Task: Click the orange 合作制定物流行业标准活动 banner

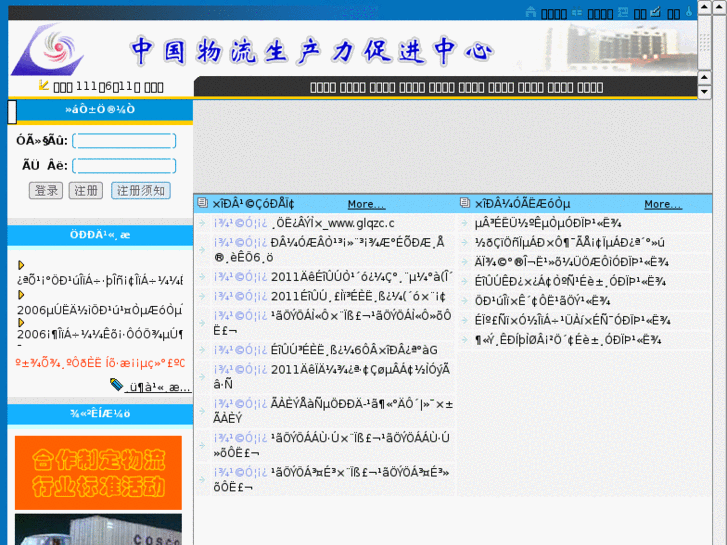Action: [x=98, y=473]
